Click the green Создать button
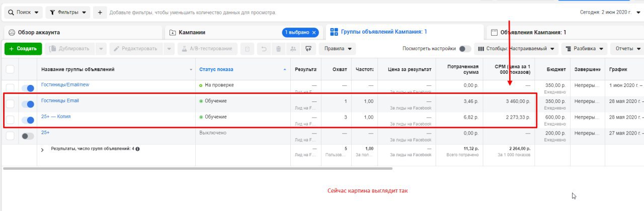Viewport: 644px width, 211px height. (x=23, y=49)
